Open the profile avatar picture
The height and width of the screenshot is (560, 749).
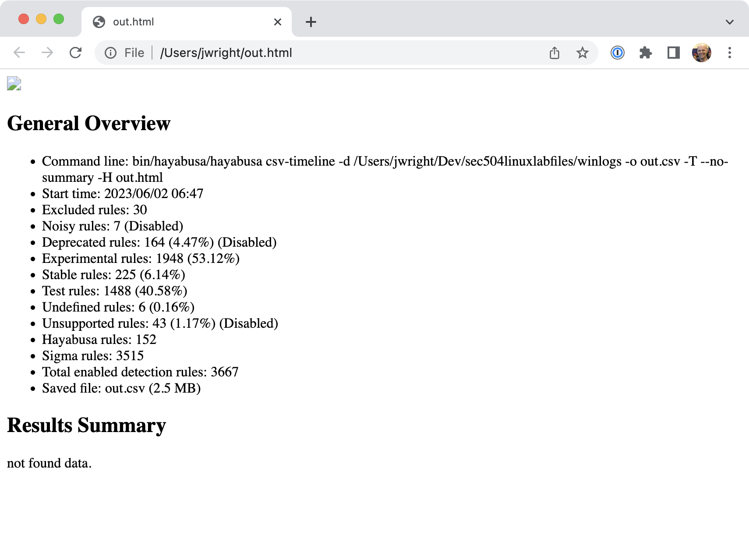tap(701, 53)
